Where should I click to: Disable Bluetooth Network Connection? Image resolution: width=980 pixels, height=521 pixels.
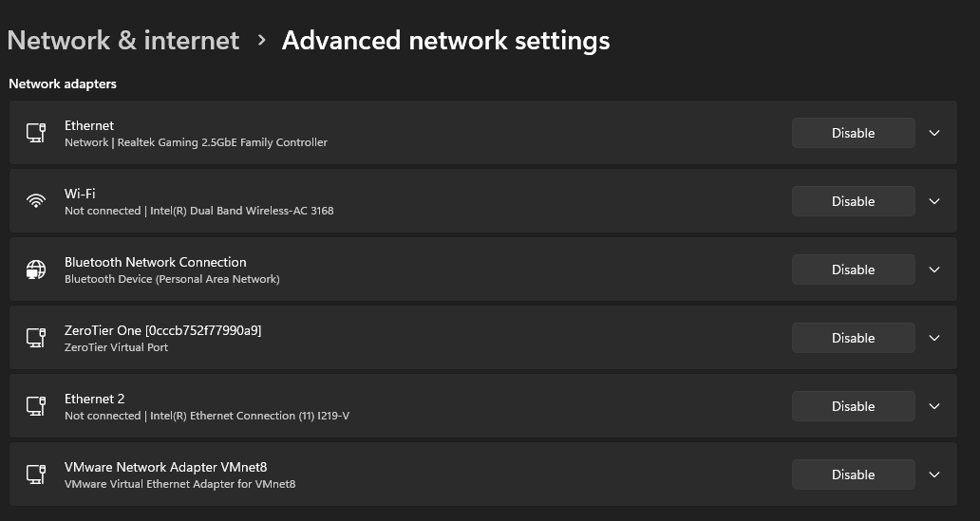pyautogui.click(x=853, y=270)
